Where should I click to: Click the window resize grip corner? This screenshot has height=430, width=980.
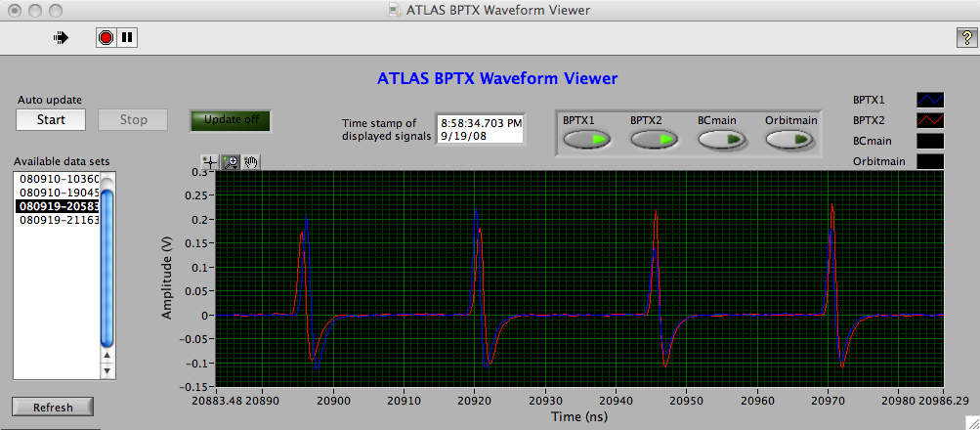[972, 423]
